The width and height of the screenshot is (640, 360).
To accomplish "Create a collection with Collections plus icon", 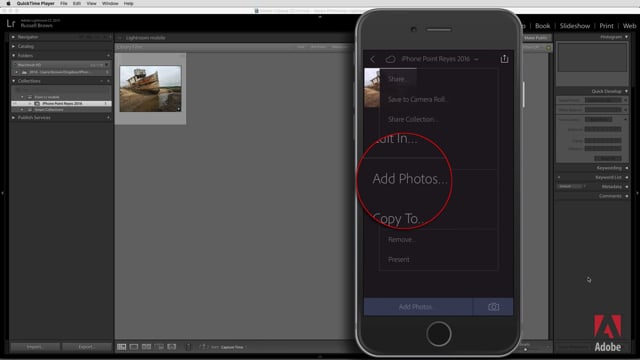I will point(108,81).
